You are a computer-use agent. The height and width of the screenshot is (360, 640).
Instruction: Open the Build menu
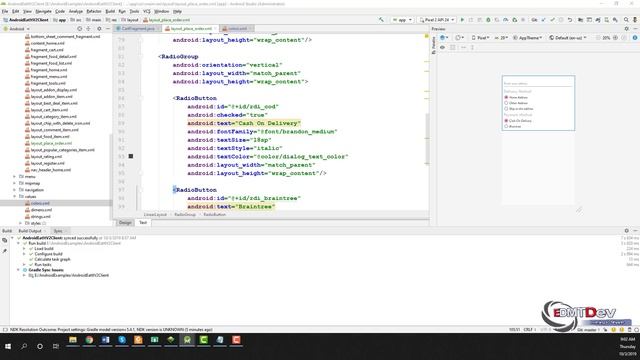tap(110, 11)
